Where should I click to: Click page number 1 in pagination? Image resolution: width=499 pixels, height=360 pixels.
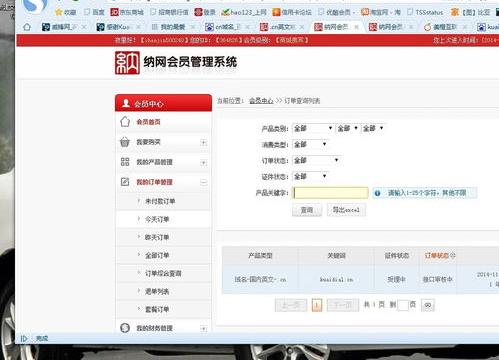317,305
